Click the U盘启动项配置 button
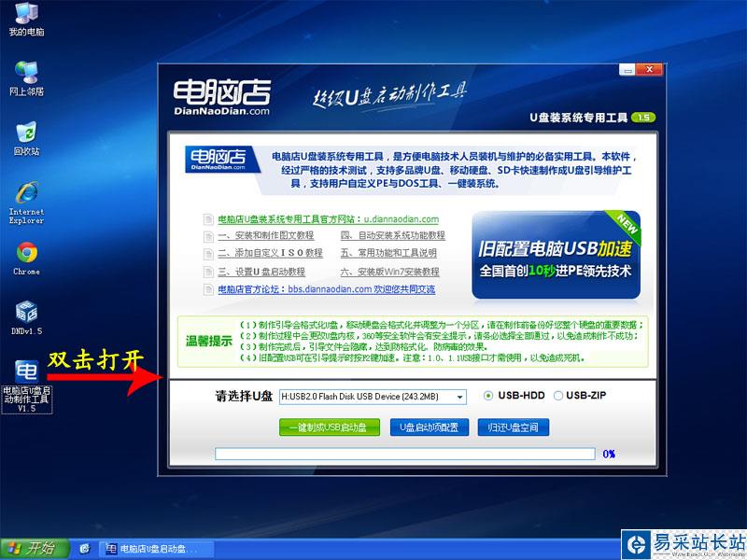The height and width of the screenshot is (560, 747). [x=430, y=427]
